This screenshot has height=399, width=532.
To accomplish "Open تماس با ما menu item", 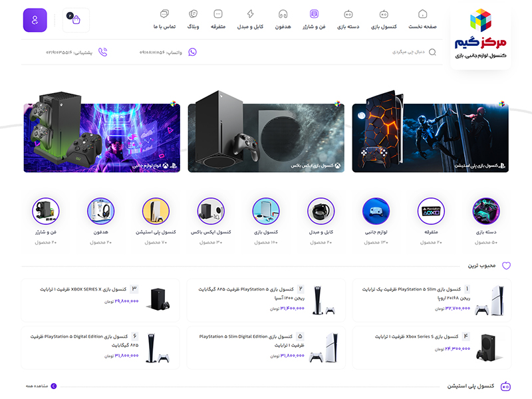I will click(x=164, y=27).
